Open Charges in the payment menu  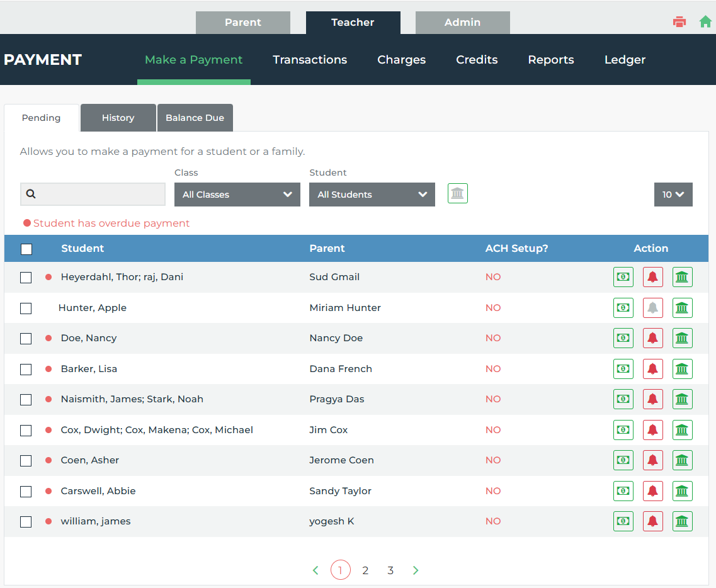(x=401, y=60)
